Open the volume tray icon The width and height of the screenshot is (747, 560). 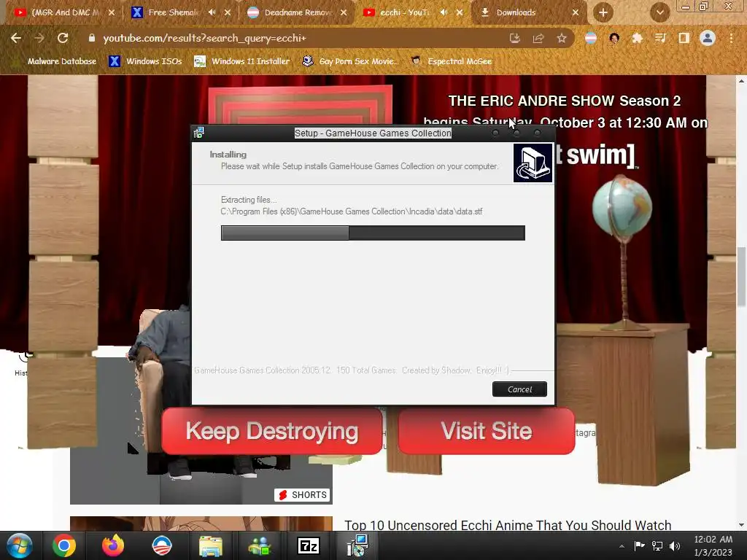675,545
